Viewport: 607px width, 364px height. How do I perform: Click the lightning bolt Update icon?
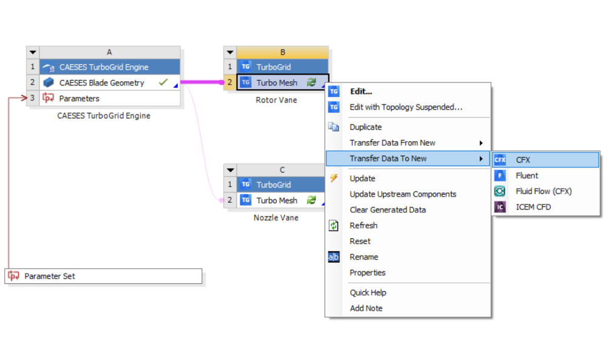[x=334, y=178]
